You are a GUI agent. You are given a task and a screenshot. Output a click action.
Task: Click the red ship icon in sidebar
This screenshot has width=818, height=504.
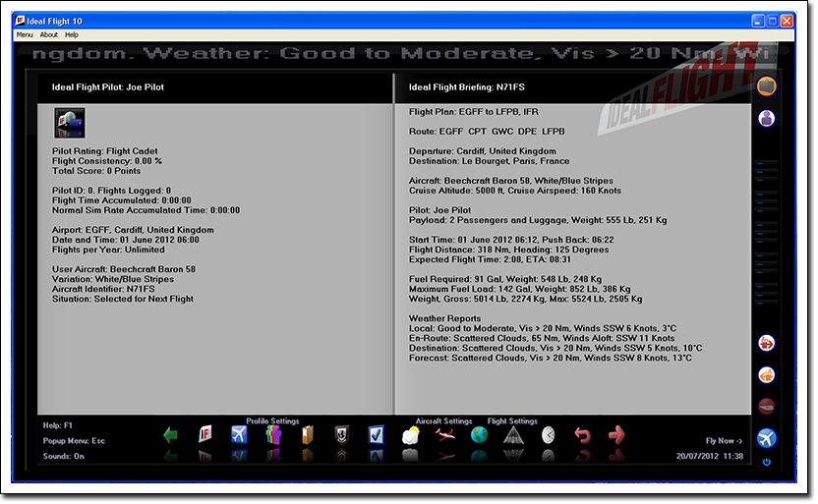point(766,344)
